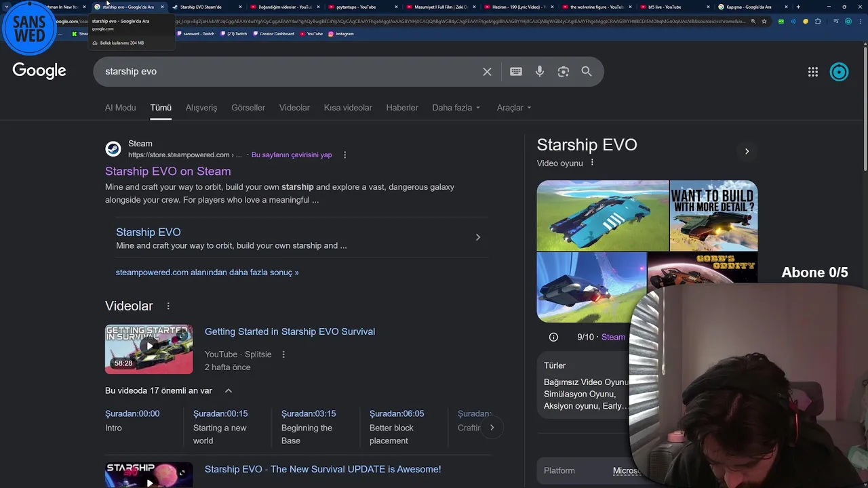The width and height of the screenshot is (868, 488).
Task: Open the Google apps grid
Action: [x=813, y=72]
